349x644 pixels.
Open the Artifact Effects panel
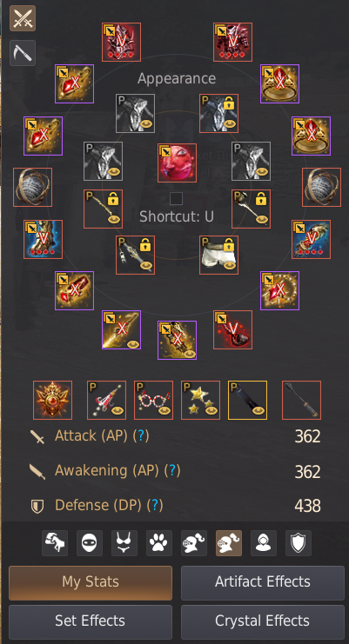pyautogui.click(x=263, y=583)
